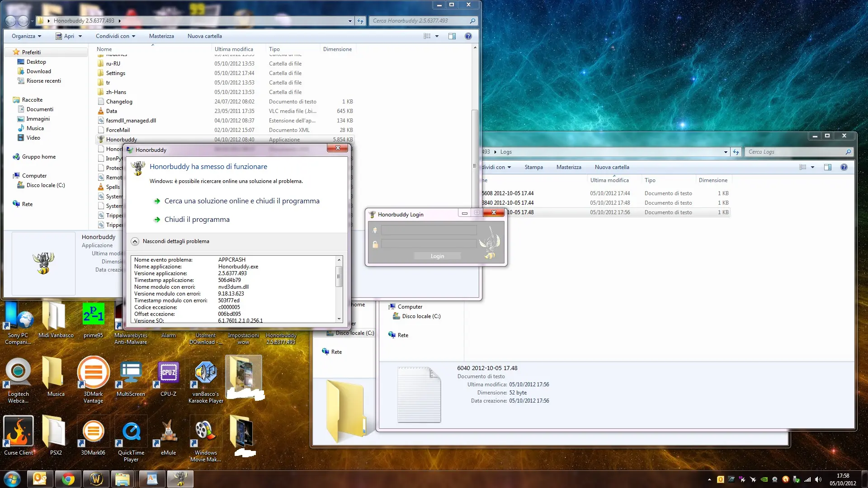Open Organizza dropdown menu
The height and width of the screenshot is (488, 868).
[x=27, y=36]
